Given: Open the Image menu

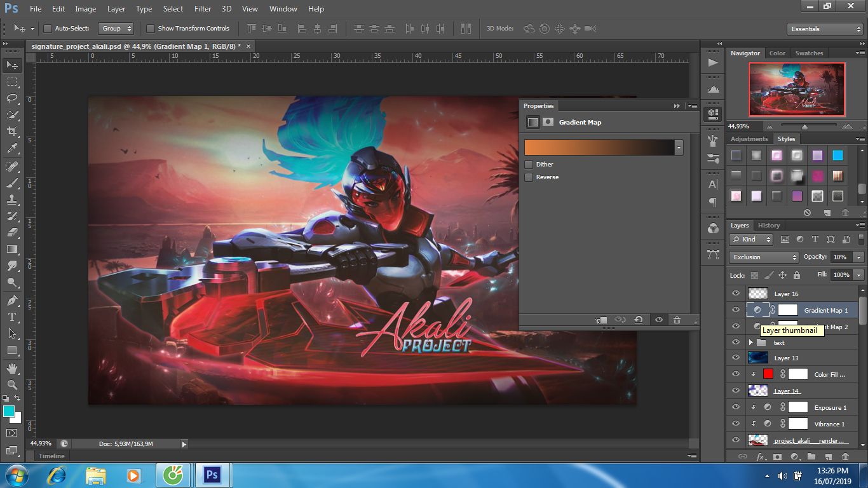Looking at the screenshot, I should tap(86, 9).
